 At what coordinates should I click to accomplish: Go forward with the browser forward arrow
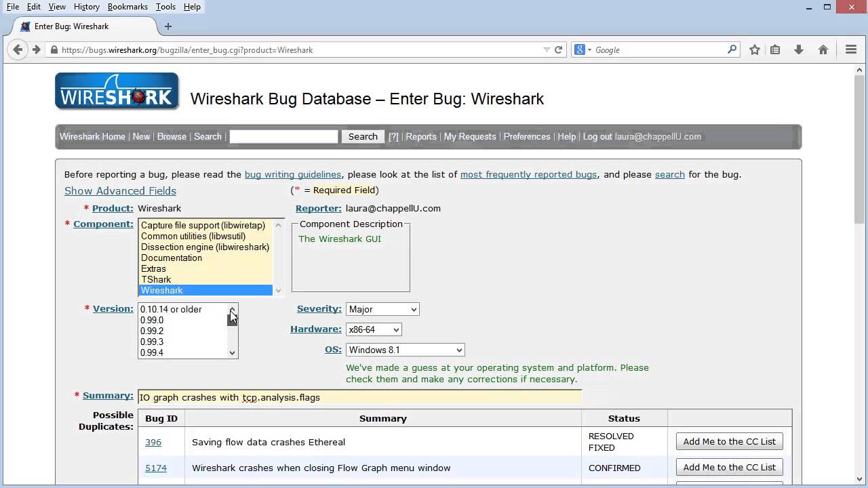pos(37,49)
